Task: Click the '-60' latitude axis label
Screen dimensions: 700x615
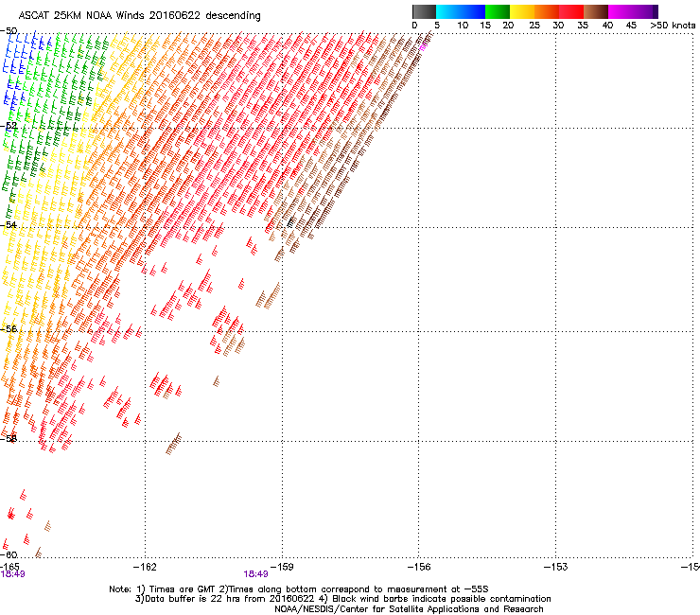Action: click(x=9, y=555)
